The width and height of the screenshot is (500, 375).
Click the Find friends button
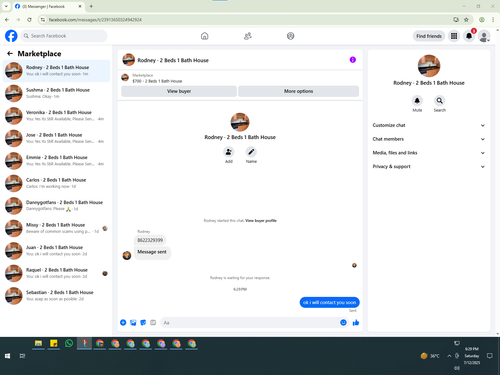(x=429, y=36)
